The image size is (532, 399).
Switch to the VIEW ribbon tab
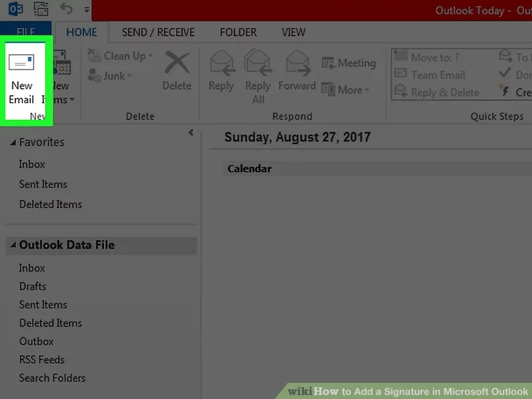tap(294, 32)
